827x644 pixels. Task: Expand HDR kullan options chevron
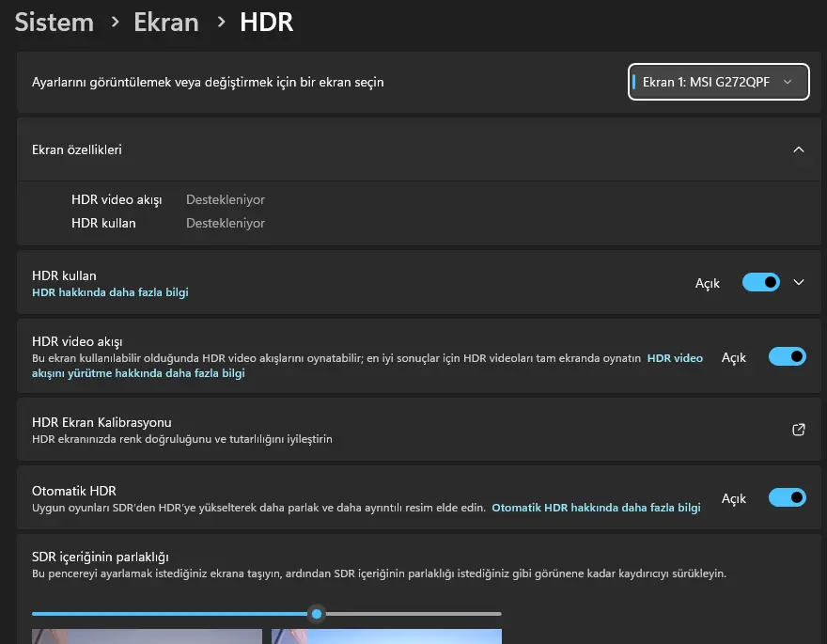(799, 282)
